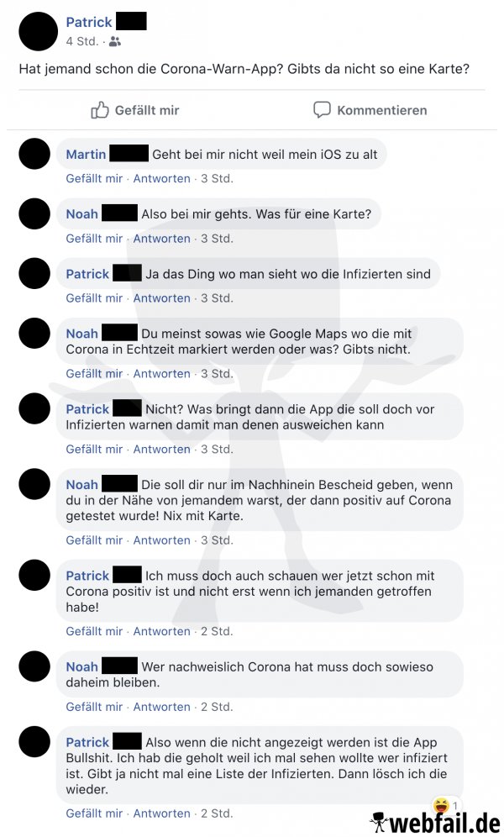Open Noah's avatar next to Google Maps comment
Screen dimensions: 504x837
tap(34, 333)
